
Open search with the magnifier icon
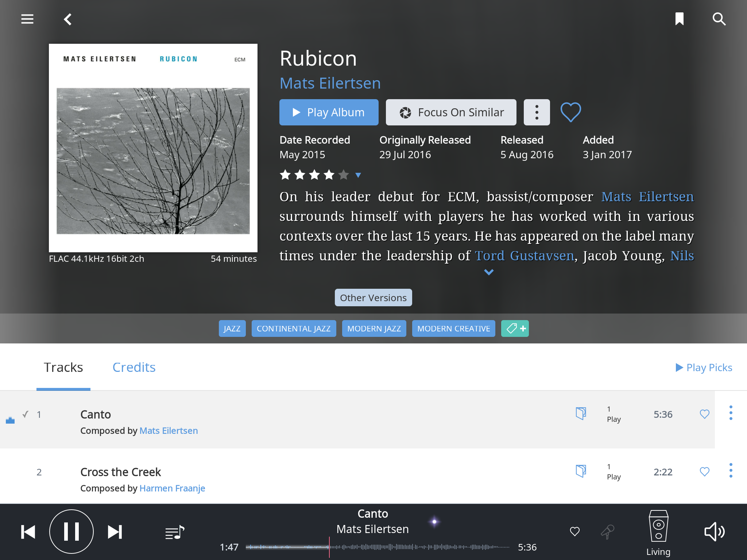click(719, 19)
